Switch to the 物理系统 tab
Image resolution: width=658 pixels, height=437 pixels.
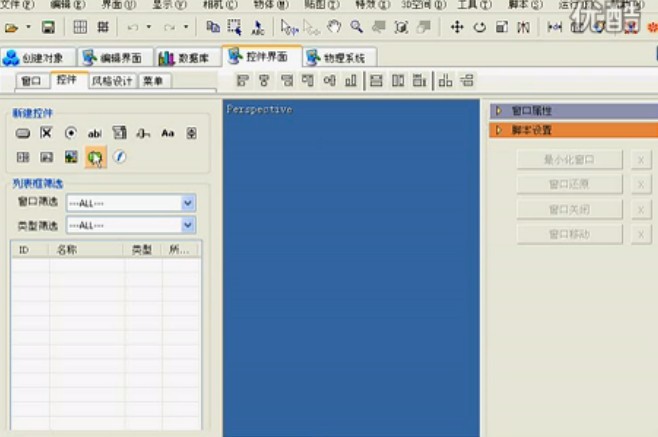[x=339, y=58]
